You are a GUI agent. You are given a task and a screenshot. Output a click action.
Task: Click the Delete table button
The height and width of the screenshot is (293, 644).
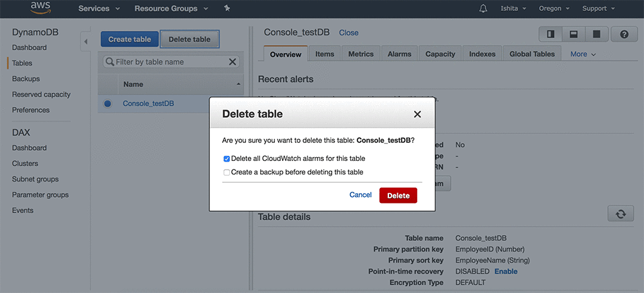point(189,39)
